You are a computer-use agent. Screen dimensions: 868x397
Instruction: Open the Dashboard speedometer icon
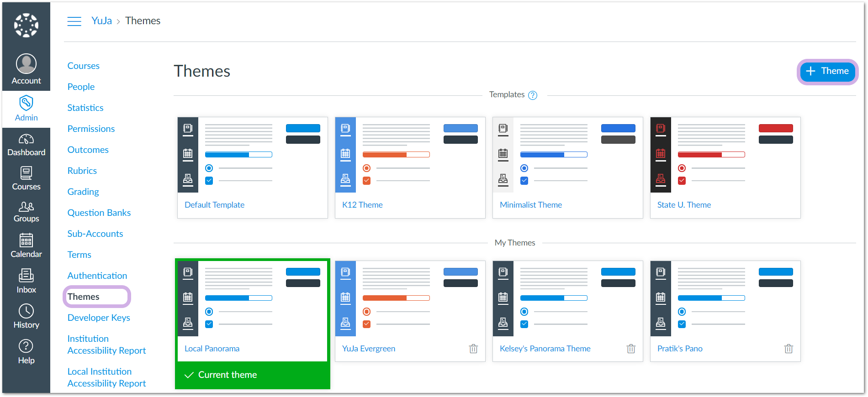[x=26, y=139]
